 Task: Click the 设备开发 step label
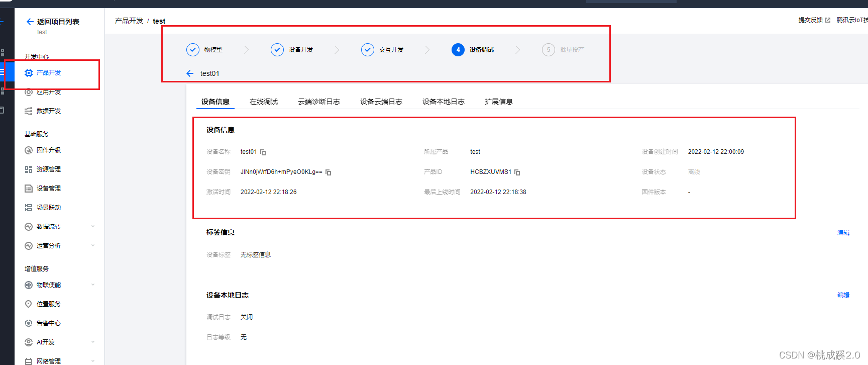coord(301,50)
